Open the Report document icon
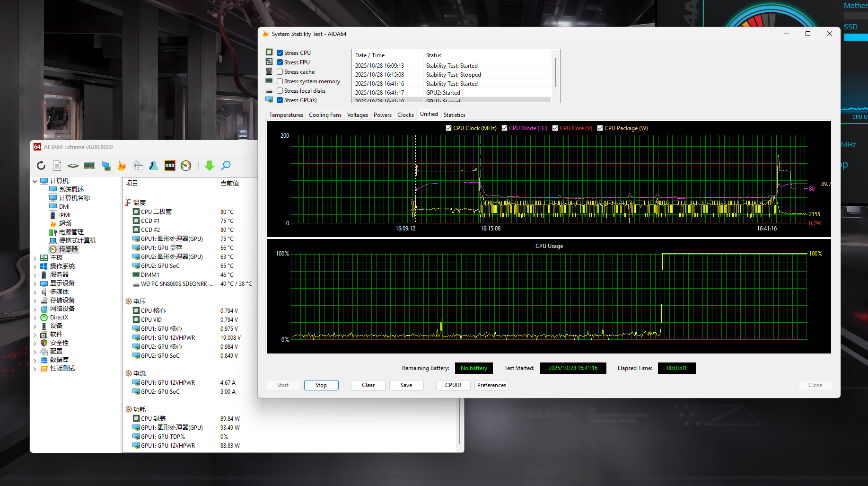The image size is (868, 486). 57,166
